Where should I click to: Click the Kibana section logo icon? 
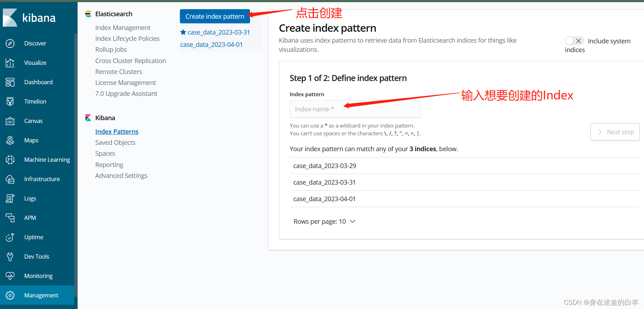[88, 118]
